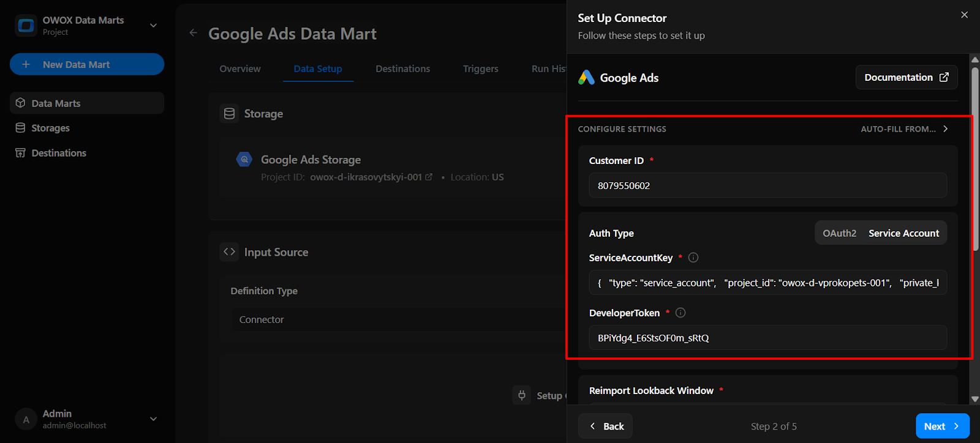Switch to the Overview tab
The image size is (980, 443).
click(x=240, y=69)
